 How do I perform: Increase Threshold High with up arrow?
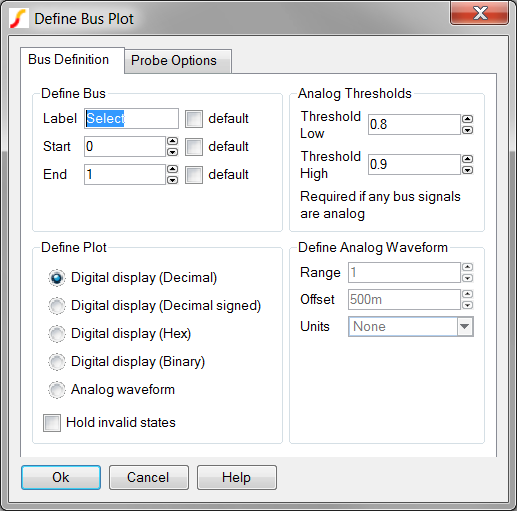(x=468, y=159)
